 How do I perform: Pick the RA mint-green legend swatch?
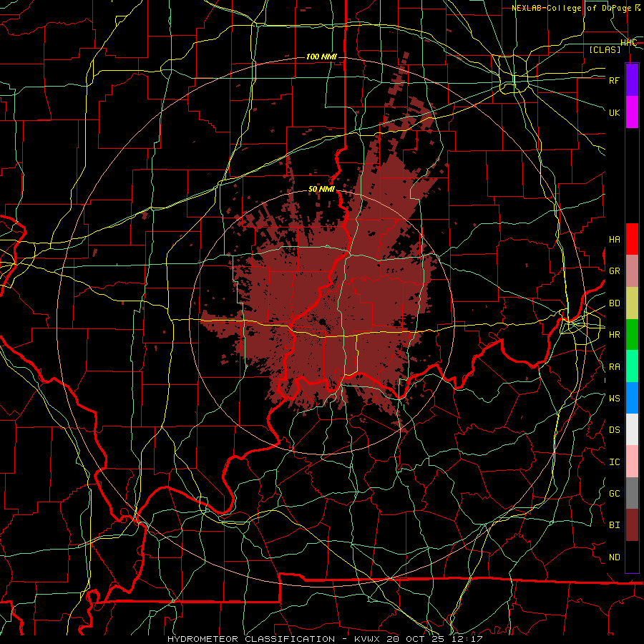[x=632, y=366]
